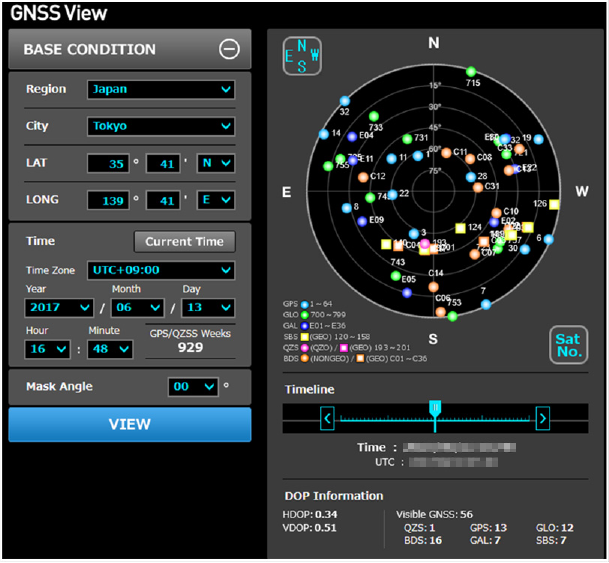Select GPS satellite 8 on skyplot
609x563 pixels.
[346, 208]
